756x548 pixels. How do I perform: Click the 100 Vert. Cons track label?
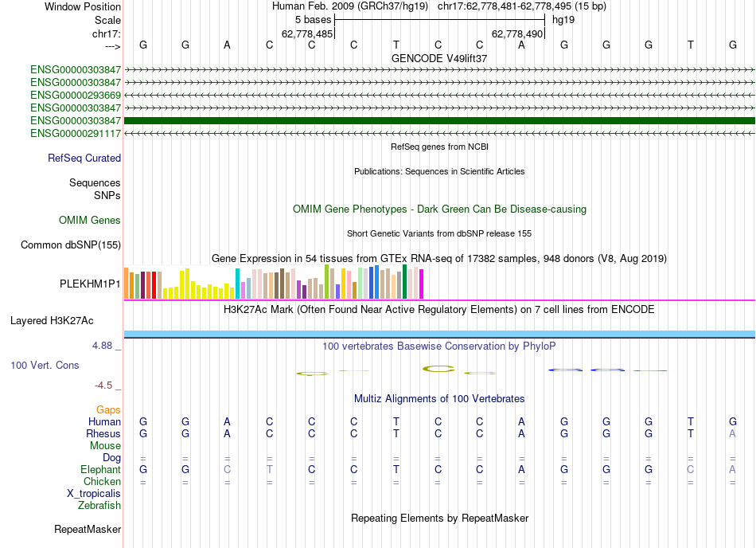[x=45, y=365]
